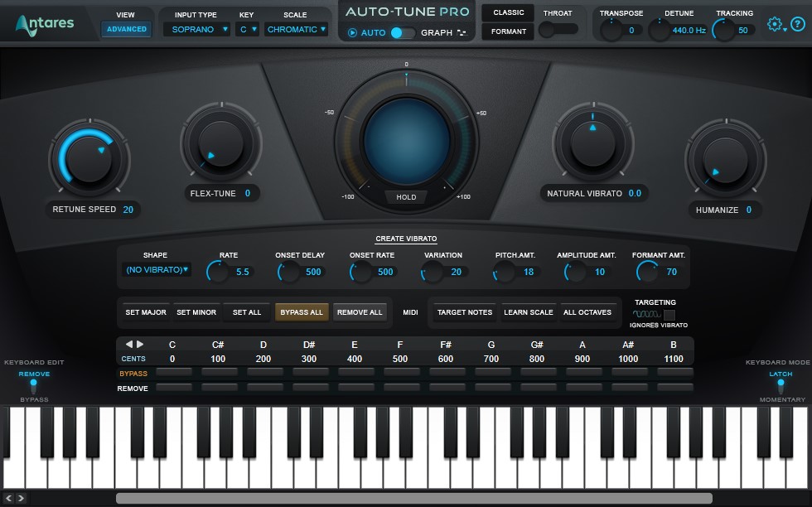Click the Onset Delay knob

pos(289,272)
